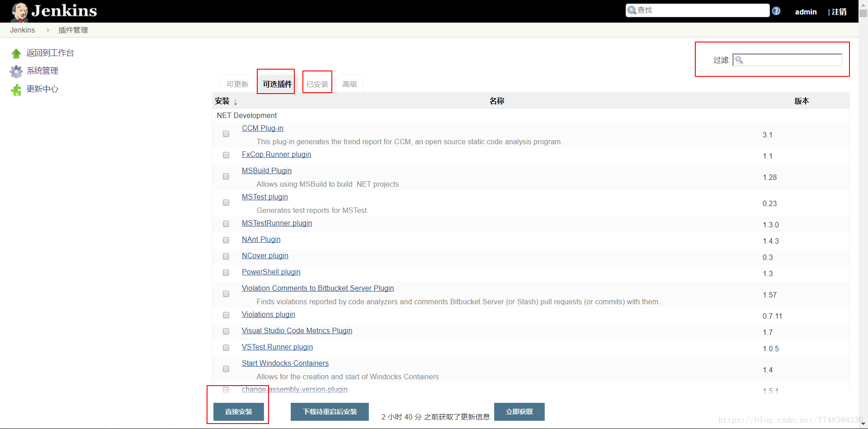Viewport: 868px width, 429px height.
Task: Click the system management gear icon
Action: tap(16, 71)
